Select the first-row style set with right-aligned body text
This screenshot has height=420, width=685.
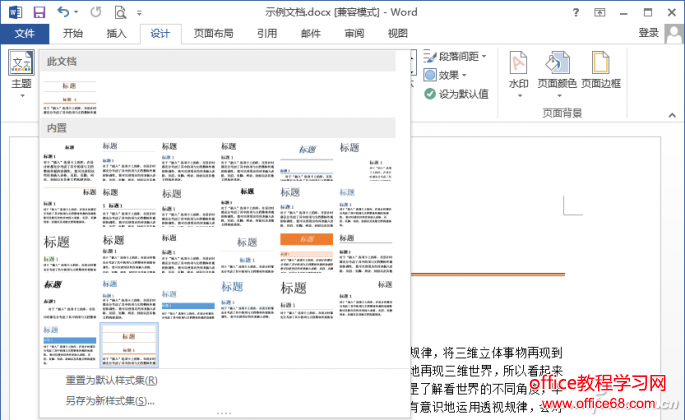tap(365, 162)
